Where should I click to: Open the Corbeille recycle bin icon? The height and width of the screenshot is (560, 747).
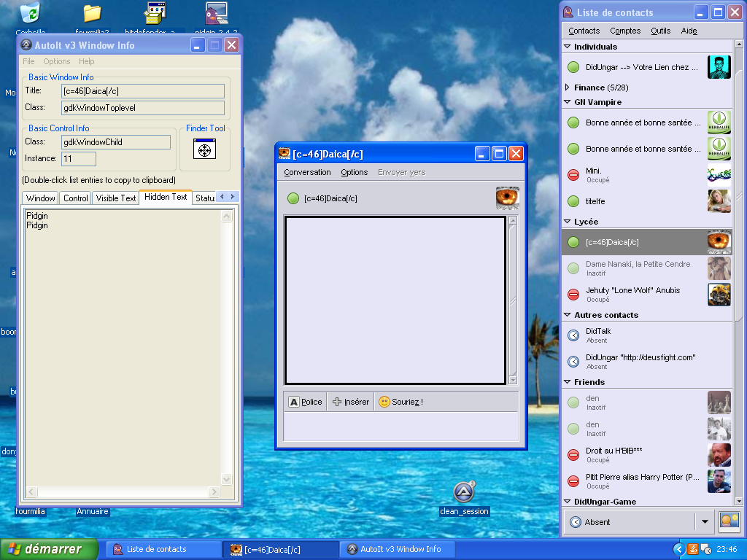point(31,15)
